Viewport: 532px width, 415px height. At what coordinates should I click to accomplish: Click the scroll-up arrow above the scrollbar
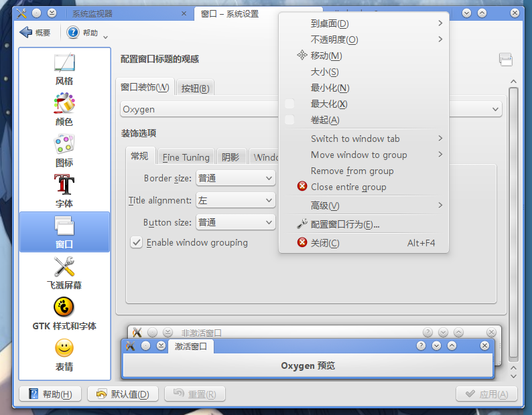coord(514,82)
